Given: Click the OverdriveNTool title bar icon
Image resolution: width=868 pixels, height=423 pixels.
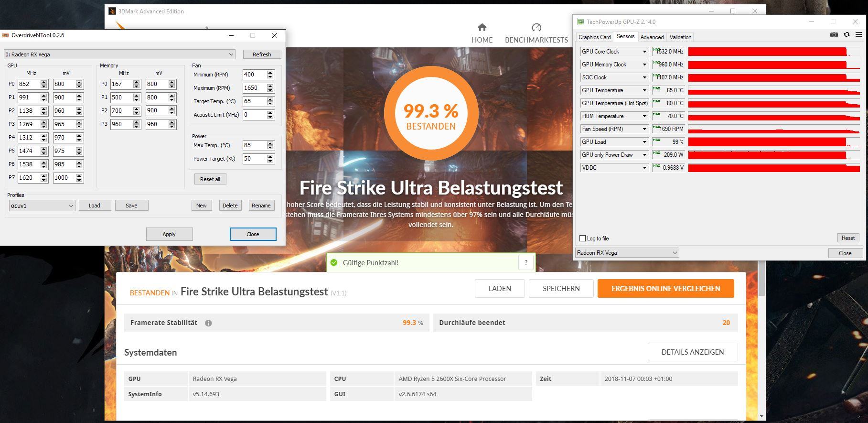Looking at the screenshot, I should coord(5,35).
